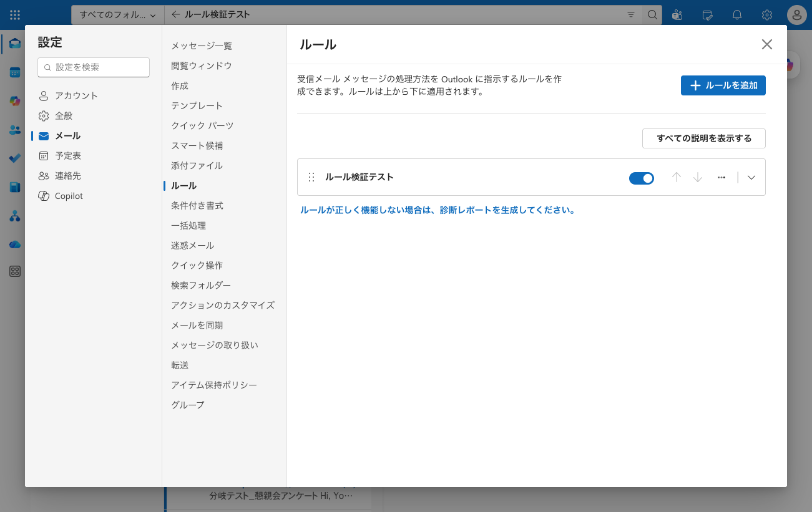812x512 pixels.
Task: Click the ルール検証テスト rule name
Action: click(x=360, y=177)
